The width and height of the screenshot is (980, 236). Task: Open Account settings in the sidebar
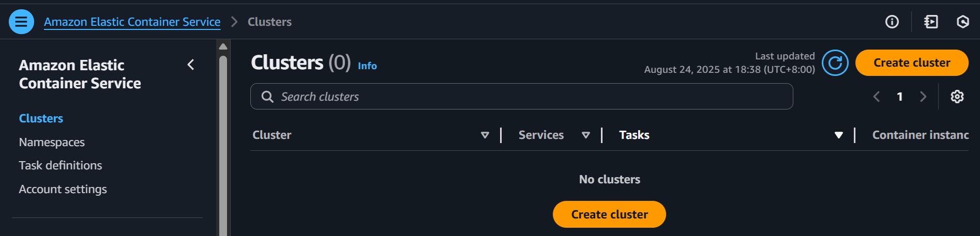[x=63, y=189]
